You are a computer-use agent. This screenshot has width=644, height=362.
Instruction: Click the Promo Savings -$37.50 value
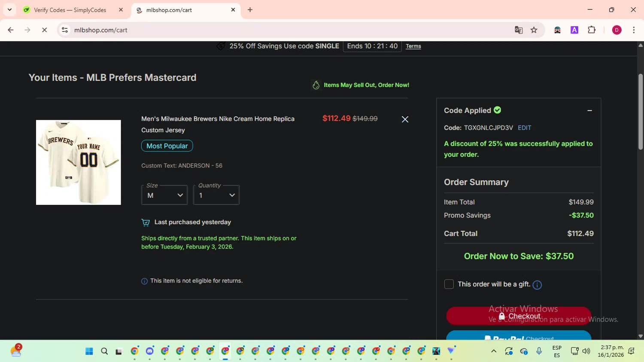pos(581,216)
